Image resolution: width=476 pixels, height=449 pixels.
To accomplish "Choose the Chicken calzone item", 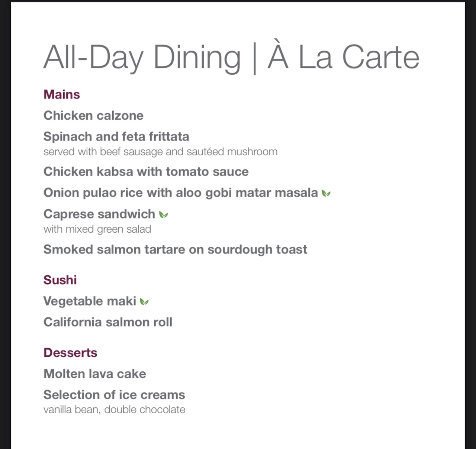I will tap(93, 116).
